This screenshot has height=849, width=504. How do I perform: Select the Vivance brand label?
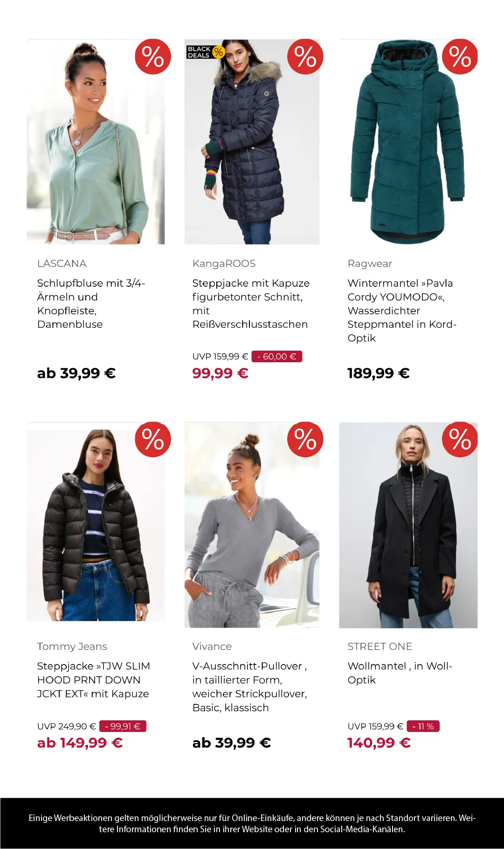pos(212,646)
